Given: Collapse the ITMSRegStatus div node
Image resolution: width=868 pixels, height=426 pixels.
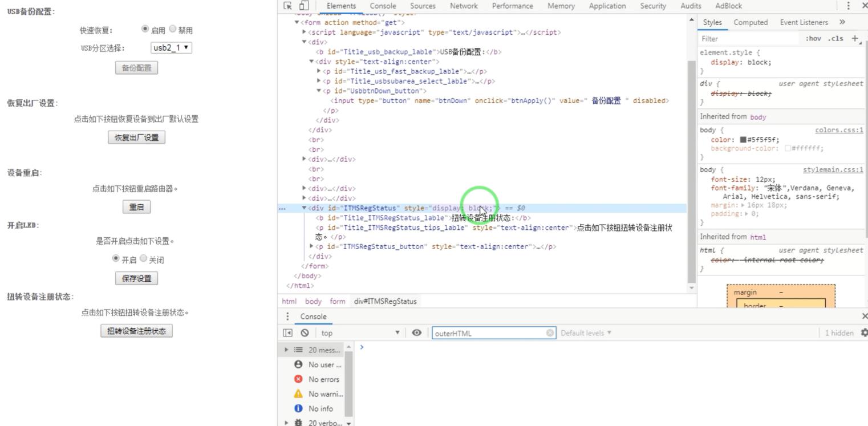Looking at the screenshot, I should (304, 208).
